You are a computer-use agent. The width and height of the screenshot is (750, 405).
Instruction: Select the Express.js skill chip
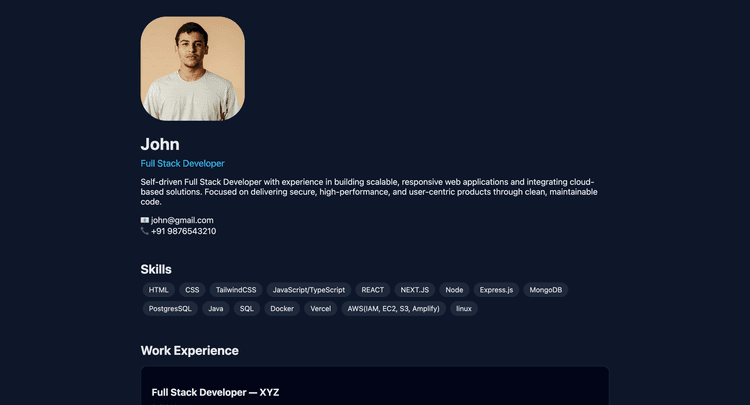tap(496, 290)
